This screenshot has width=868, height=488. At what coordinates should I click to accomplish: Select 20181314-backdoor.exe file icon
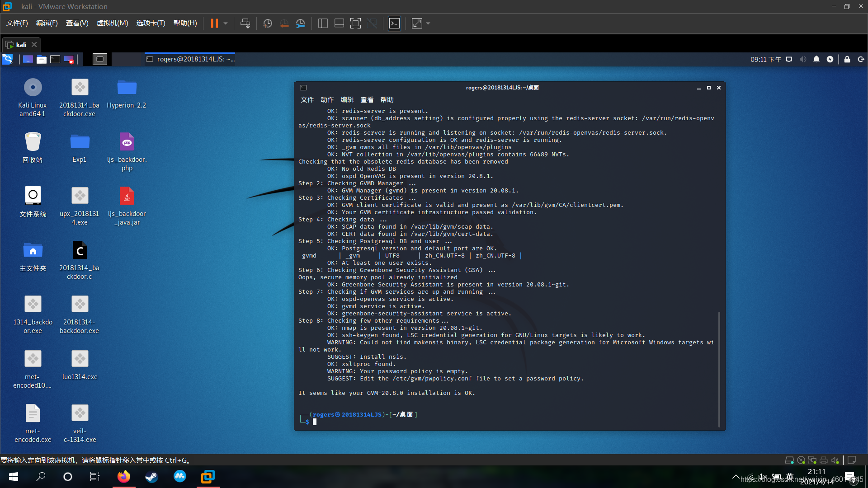[80, 314]
